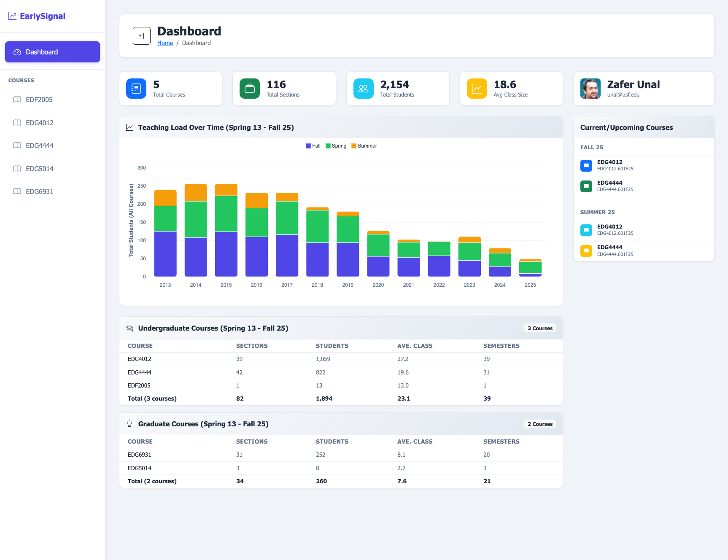Toggle the Spring series in chart legend
The image size is (728, 560).
[336, 146]
